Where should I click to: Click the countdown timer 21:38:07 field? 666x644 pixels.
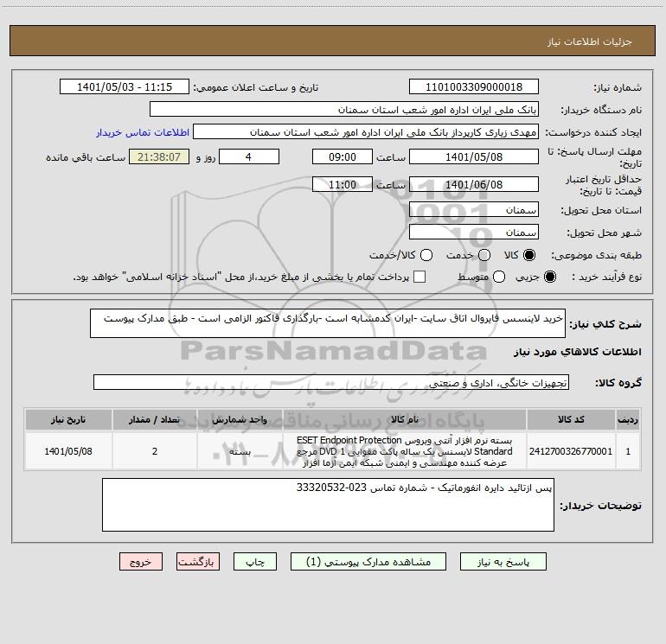pyautogui.click(x=159, y=156)
